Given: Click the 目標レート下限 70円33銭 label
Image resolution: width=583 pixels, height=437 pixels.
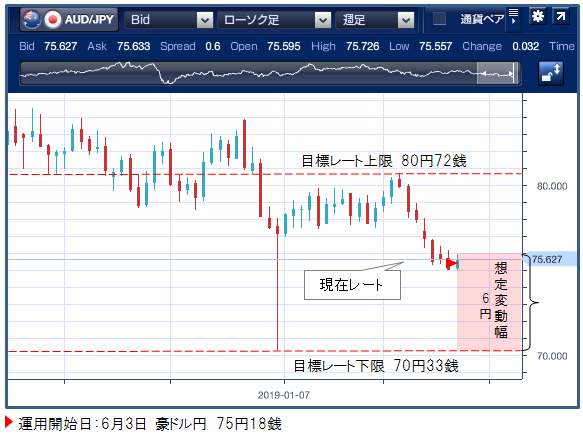Looking at the screenshot, I should pyautogui.click(x=376, y=366).
